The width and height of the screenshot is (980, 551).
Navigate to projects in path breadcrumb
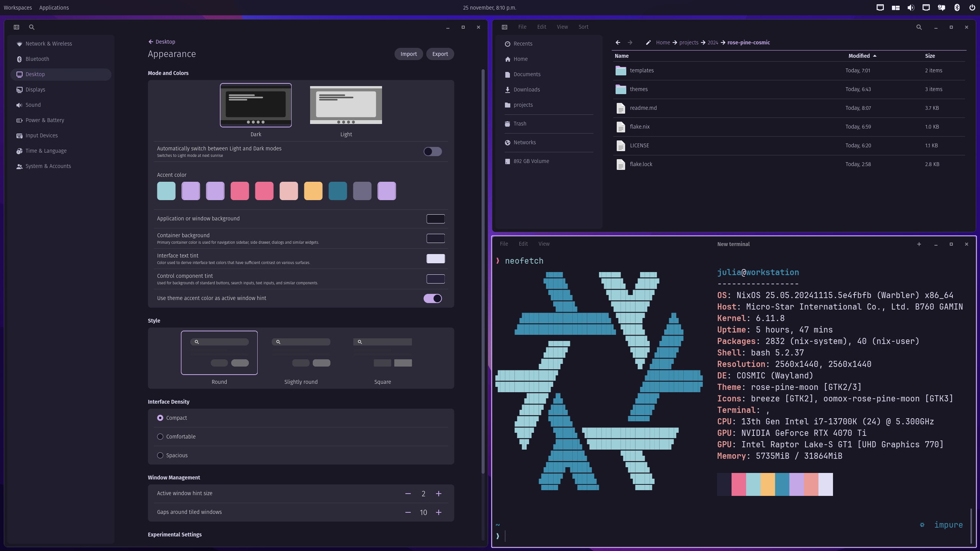pyautogui.click(x=689, y=42)
